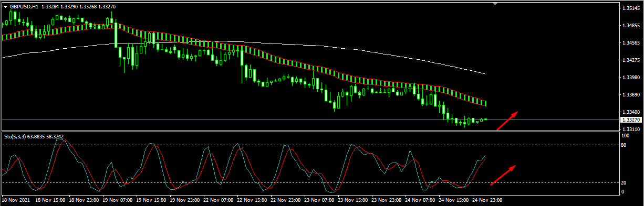Click the 23 Nov 23:00 time label
The height and width of the screenshot is (206, 644).
click(387, 200)
